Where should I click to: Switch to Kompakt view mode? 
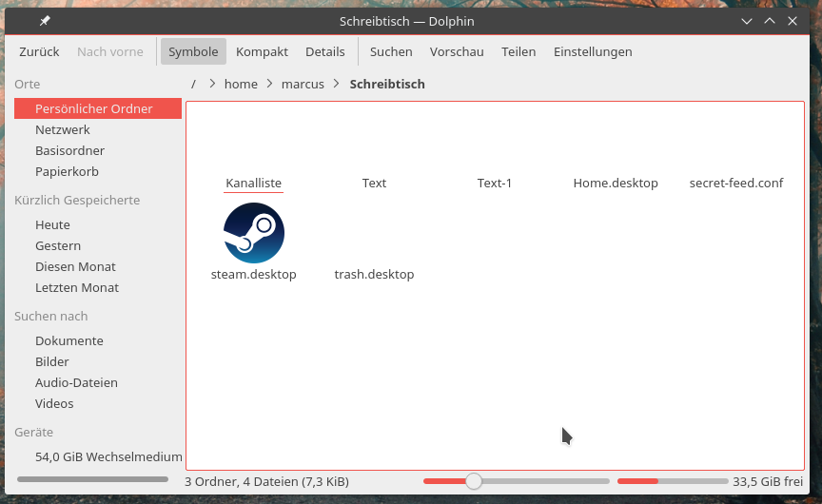262,52
